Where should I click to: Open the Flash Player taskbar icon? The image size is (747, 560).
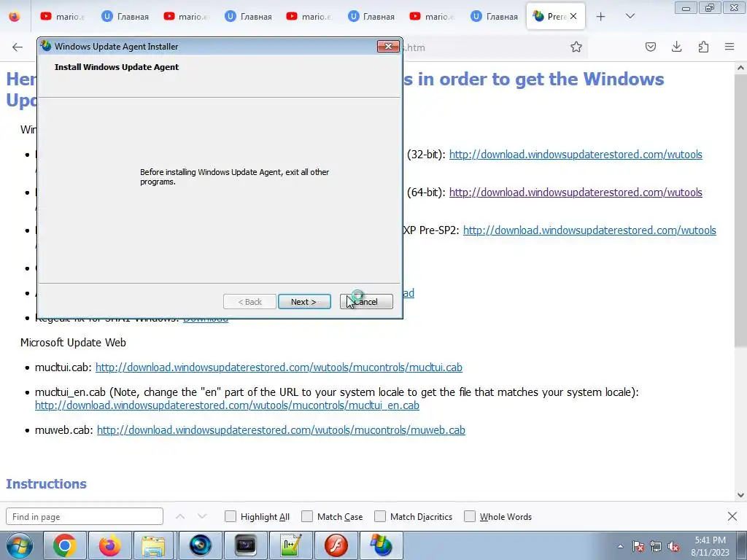tap(336, 545)
